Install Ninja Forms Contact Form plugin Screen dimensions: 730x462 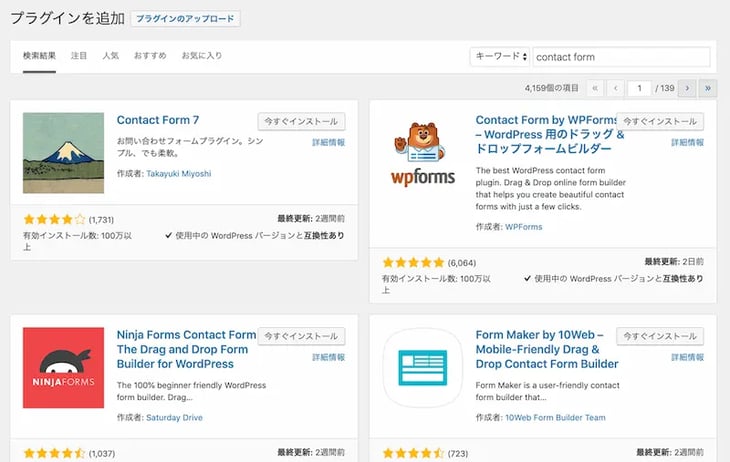coord(301,336)
